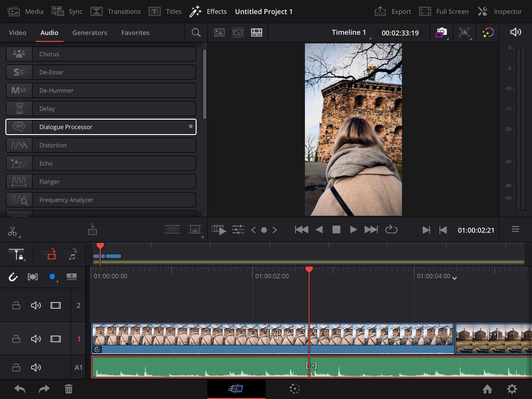Click the 00:02:33:19 duration timecode field
Screen dimensions: 532x399
pos(400,33)
